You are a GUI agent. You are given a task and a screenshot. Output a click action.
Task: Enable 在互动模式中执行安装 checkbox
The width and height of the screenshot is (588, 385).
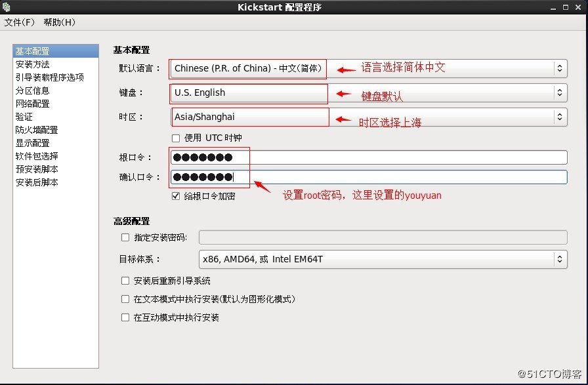pos(125,317)
